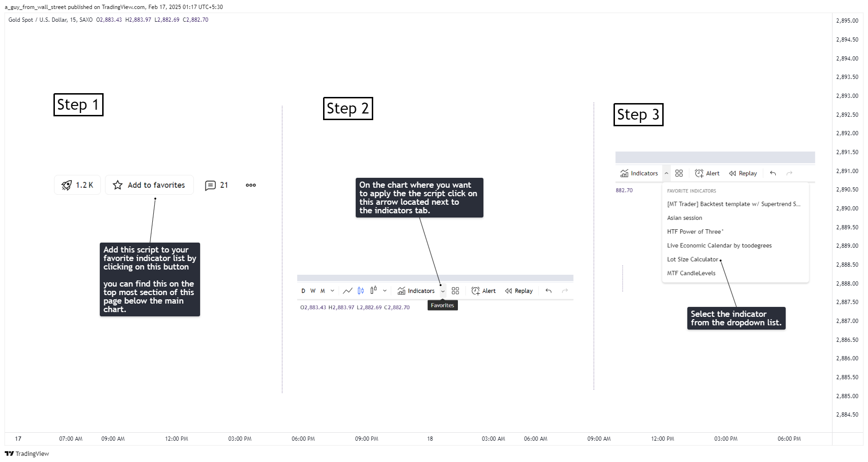Click the redo arrow in Step 3 toolbar
Viewport: 868px width, 462px height.
pos(789,174)
